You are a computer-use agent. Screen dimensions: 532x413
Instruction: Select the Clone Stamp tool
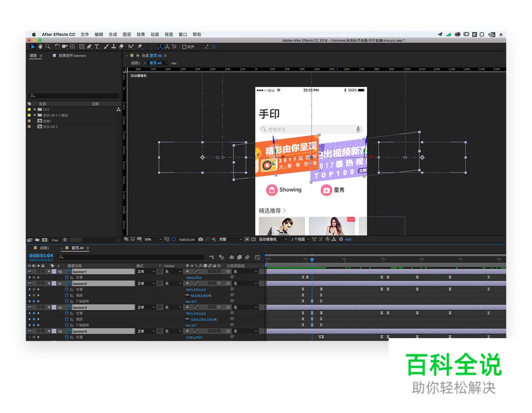click(x=113, y=47)
